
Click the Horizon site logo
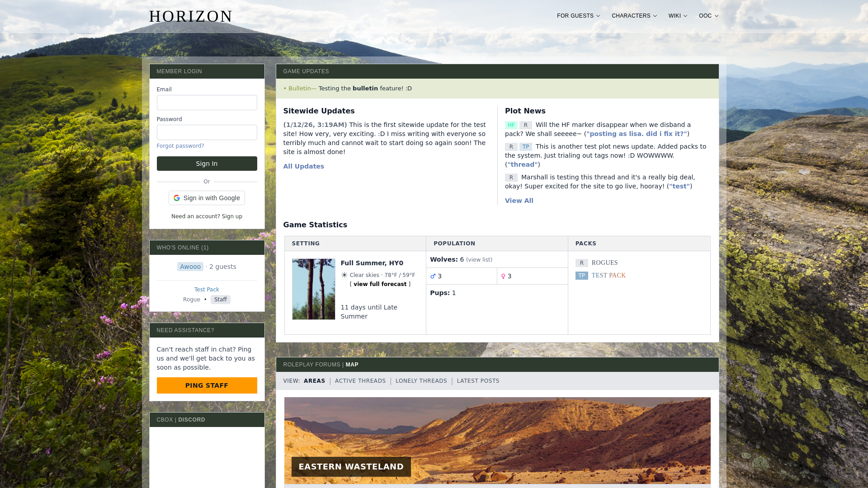point(191,16)
